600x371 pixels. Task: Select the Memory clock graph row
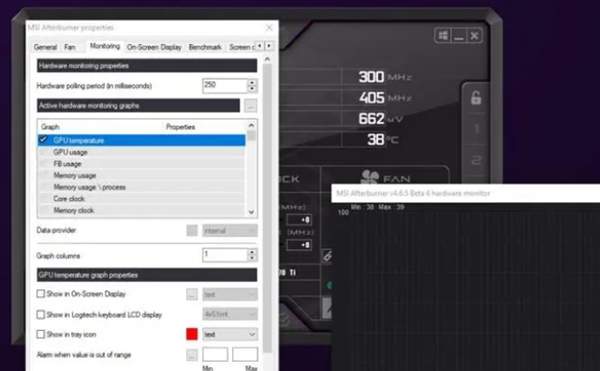(x=142, y=210)
